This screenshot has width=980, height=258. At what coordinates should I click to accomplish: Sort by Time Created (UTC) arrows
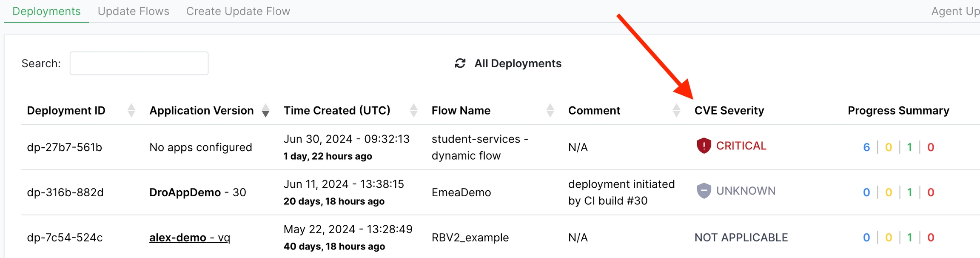(x=413, y=110)
